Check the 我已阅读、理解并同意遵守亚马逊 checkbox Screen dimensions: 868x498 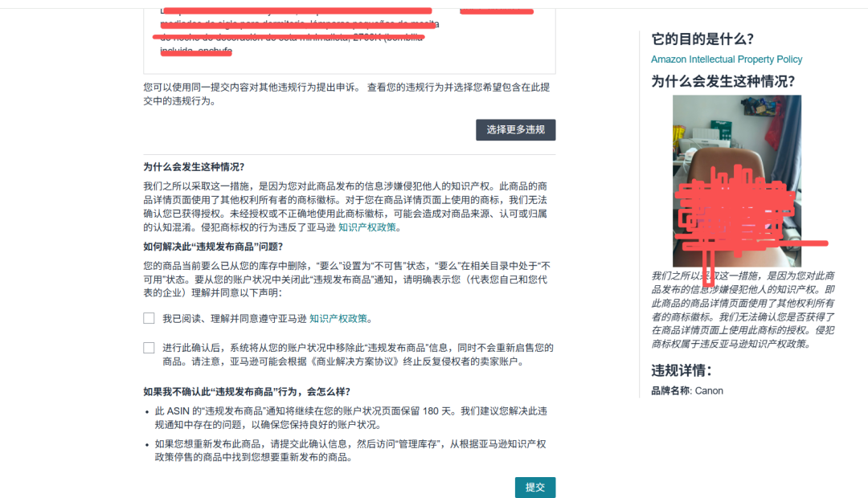pyautogui.click(x=149, y=318)
